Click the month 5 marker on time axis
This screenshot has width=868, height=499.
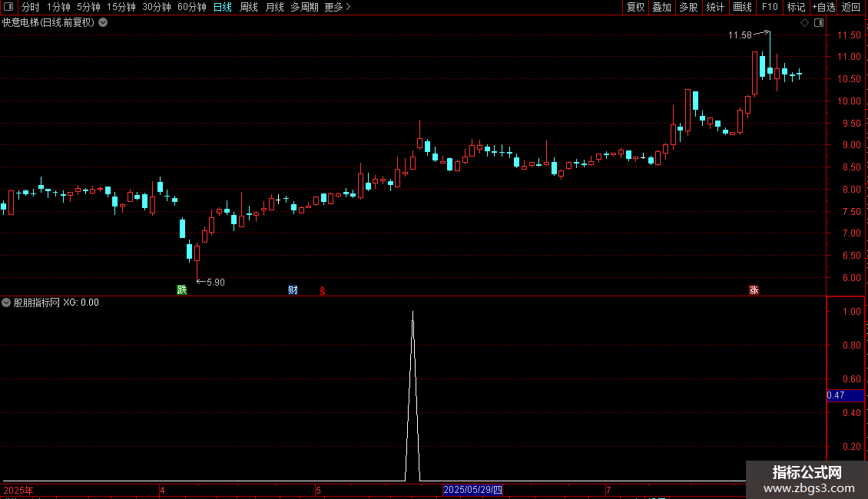pos(318,490)
